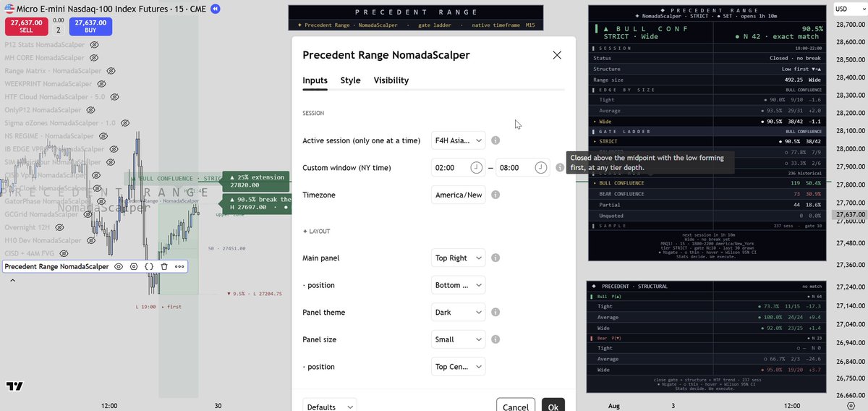Screen dimensions: 868x411
Task: Click info icon next to Active session
Action: tap(495, 140)
